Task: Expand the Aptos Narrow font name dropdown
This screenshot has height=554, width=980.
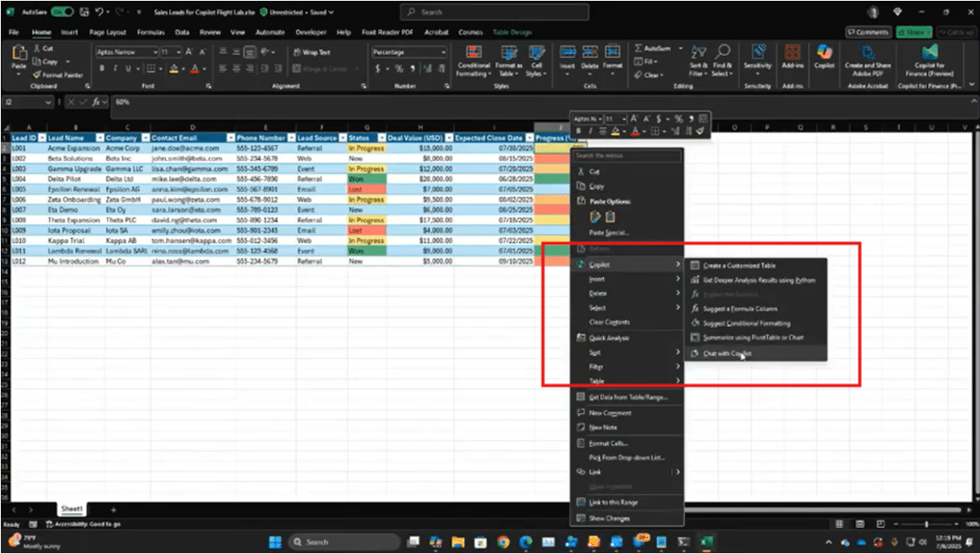Action: tap(153, 52)
